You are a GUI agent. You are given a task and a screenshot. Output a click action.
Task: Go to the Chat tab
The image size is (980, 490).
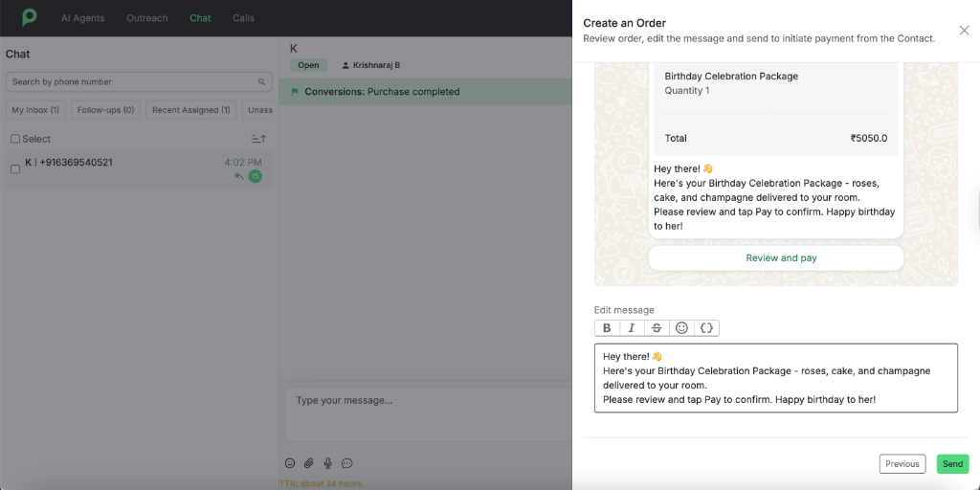point(200,18)
